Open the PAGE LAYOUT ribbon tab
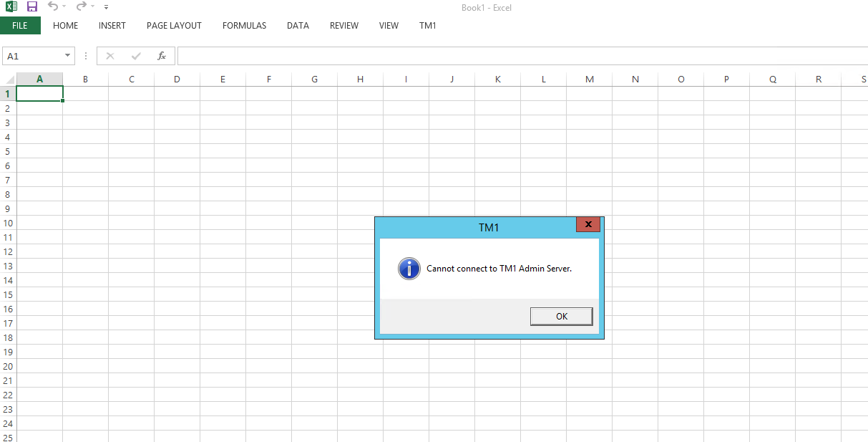The height and width of the screenshot is (442, 868). (174, 25)
